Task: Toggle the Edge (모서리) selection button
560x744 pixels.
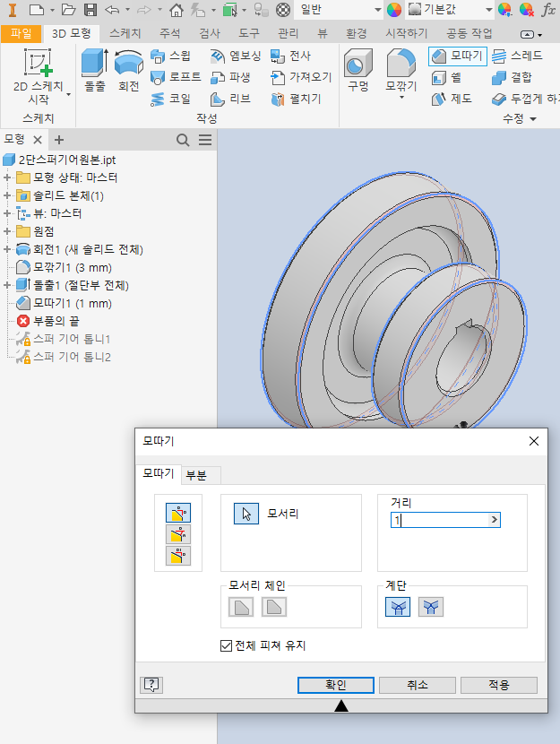Action: (246, 514)
